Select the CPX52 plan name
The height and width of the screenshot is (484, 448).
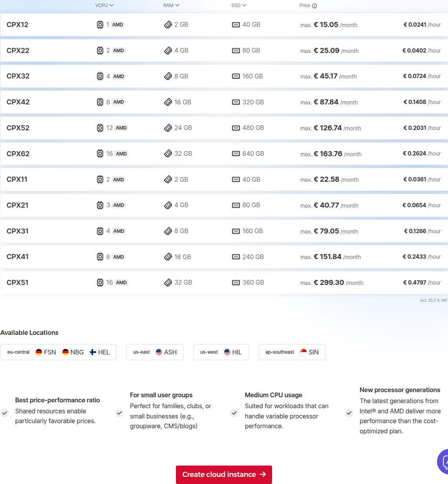tap(18, 128)
